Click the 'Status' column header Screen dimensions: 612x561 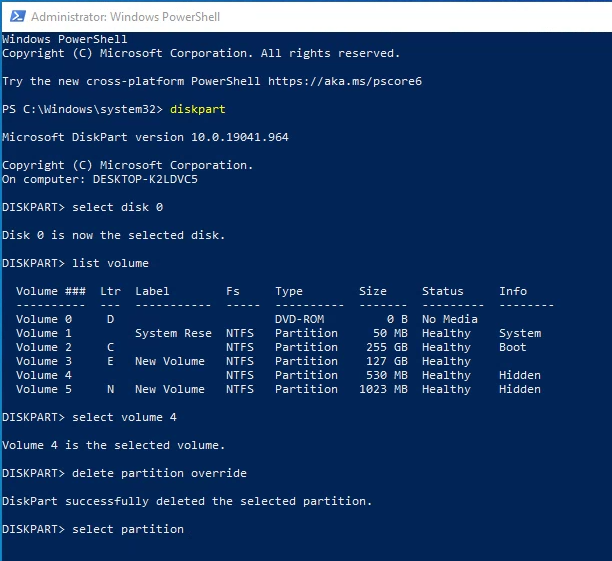[x=442, y=291]
